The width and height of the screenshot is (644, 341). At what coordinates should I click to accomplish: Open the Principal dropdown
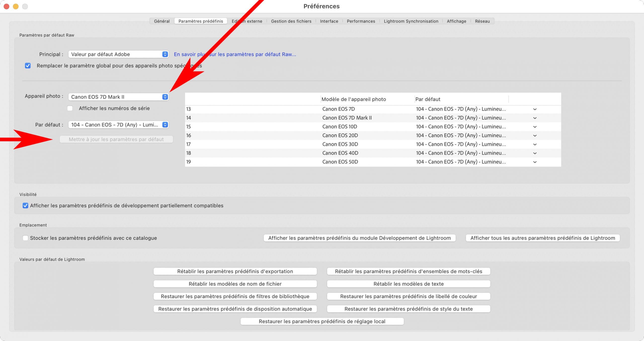tap(118, 54)
